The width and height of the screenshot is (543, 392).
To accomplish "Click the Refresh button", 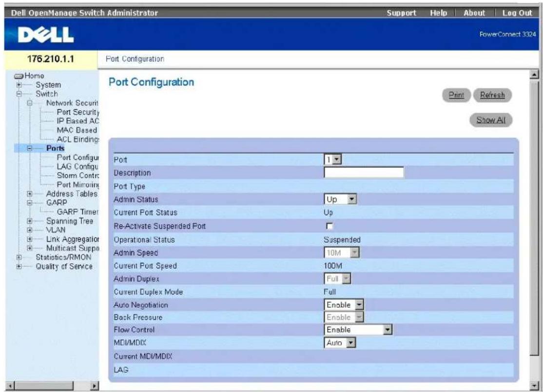I will (492, 95).
